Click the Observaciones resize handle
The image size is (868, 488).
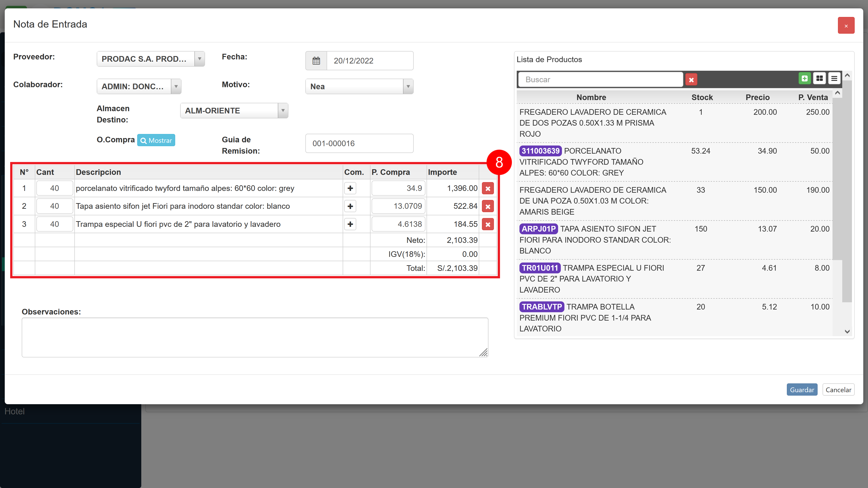[x=484, y=353]
